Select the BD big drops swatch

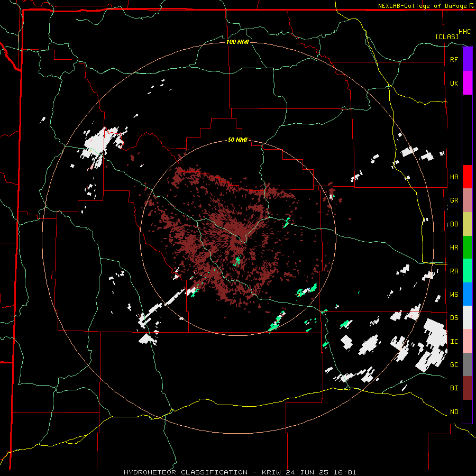point(467,224)
